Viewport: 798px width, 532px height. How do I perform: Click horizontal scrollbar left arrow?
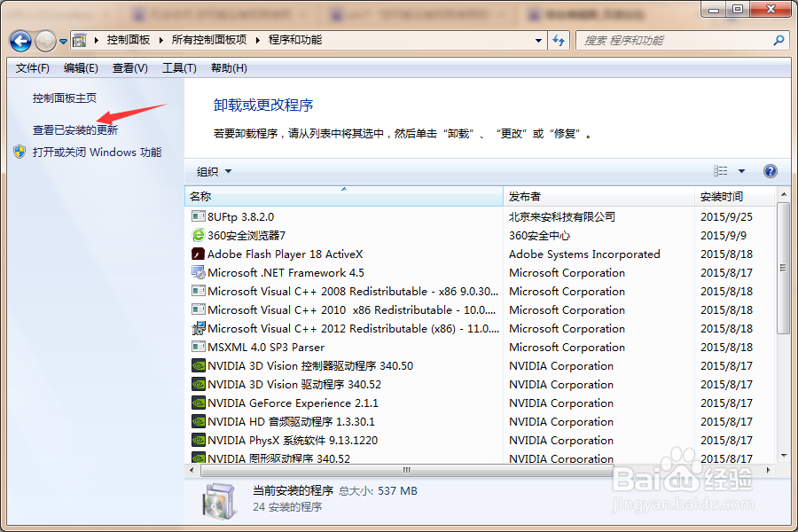click(192, 470)
